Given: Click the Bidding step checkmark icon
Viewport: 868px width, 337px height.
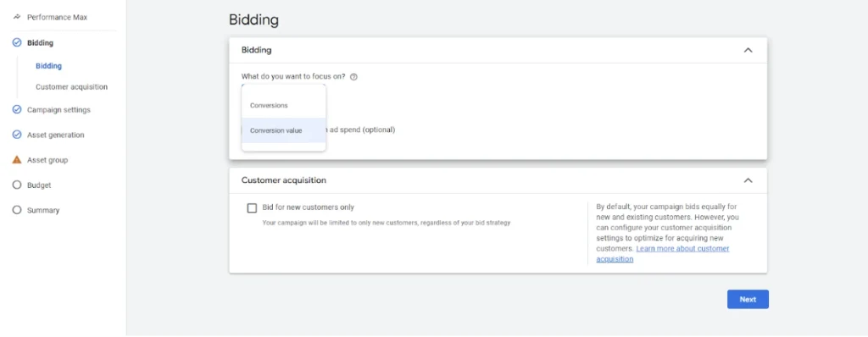Looking at the screenshot, I should [17, 42].
